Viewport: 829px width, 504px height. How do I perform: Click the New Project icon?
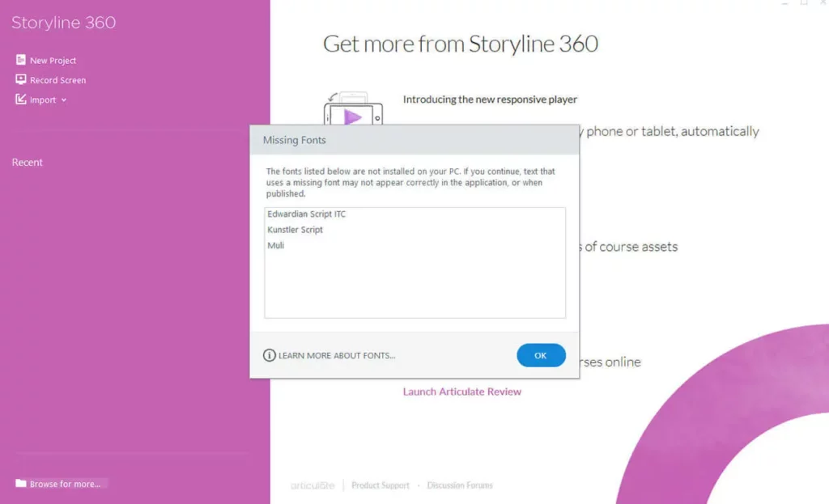point(21,60)
